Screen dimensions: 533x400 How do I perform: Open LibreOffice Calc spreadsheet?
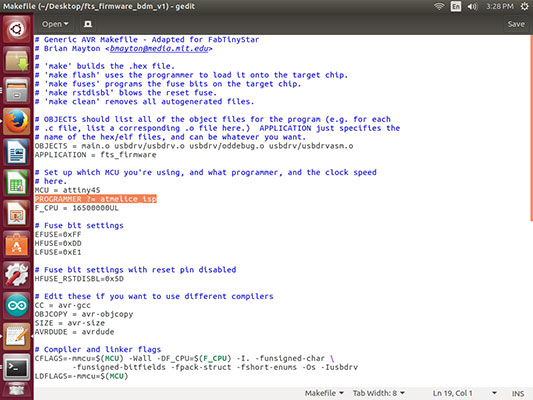coord(17,182)
